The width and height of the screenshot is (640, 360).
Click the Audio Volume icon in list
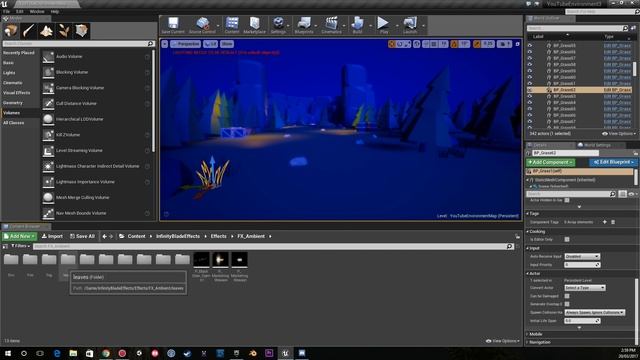pos(48,57)
